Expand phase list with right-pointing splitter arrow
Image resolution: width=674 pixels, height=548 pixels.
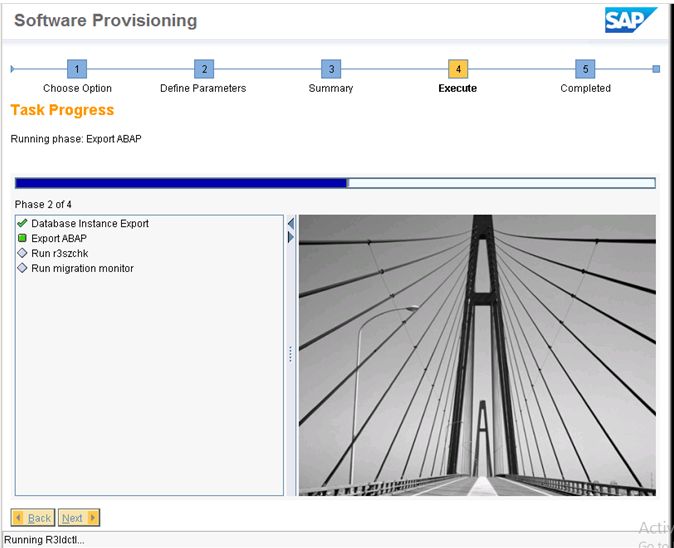291,237
